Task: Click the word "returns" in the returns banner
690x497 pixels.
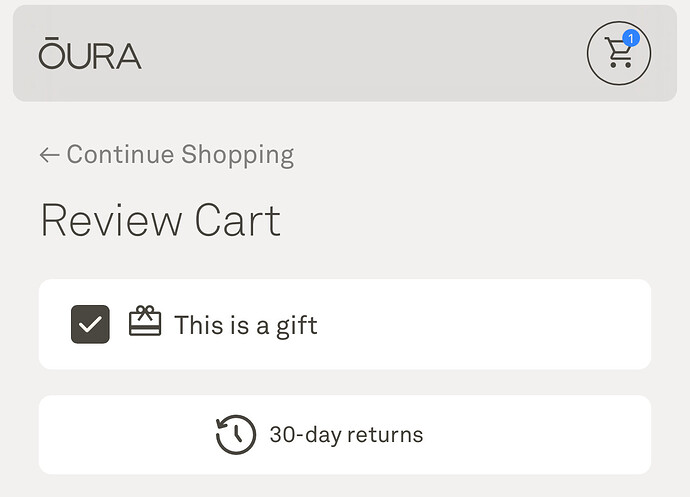Action: 386,435
